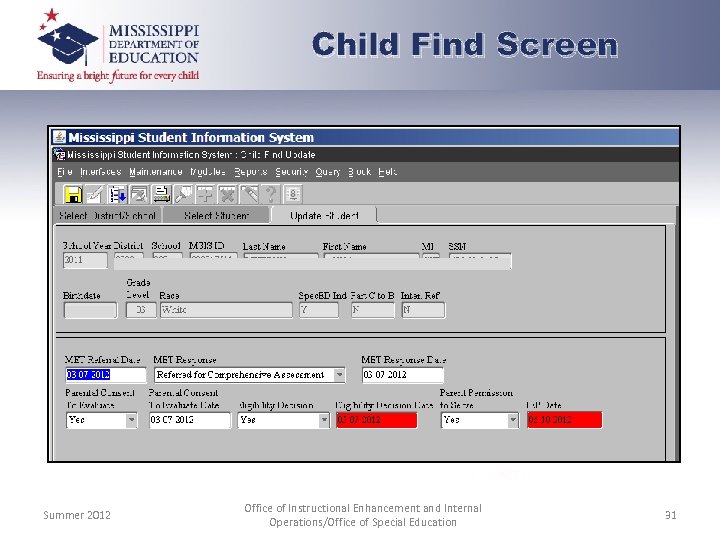The width and height of the screenshot is (720, 540).
Task: Click the red IEP Date field
Action: (x=565, y=420)
